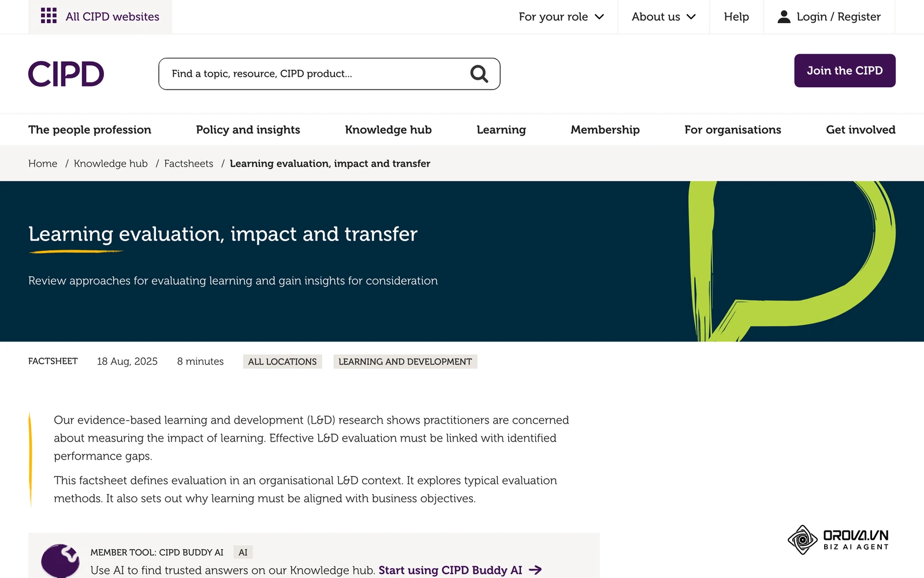Open the Help link
The width and height of the screenshot is (924, 578).
coord(736,17)
